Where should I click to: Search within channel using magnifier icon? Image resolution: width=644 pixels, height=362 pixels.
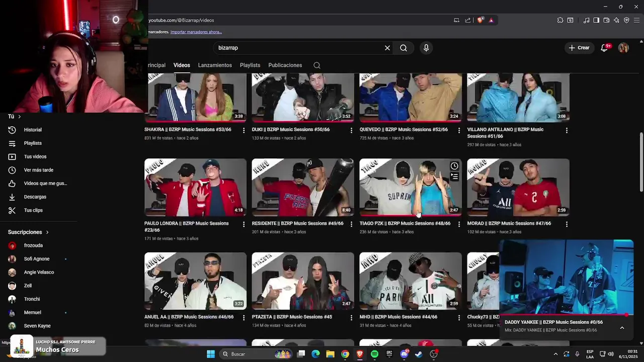(316, 65)
